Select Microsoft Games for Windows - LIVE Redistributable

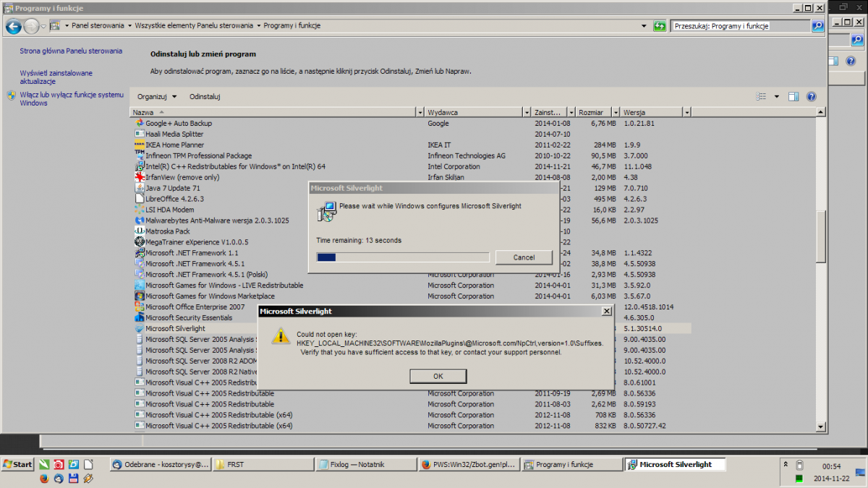coord(410,286)
